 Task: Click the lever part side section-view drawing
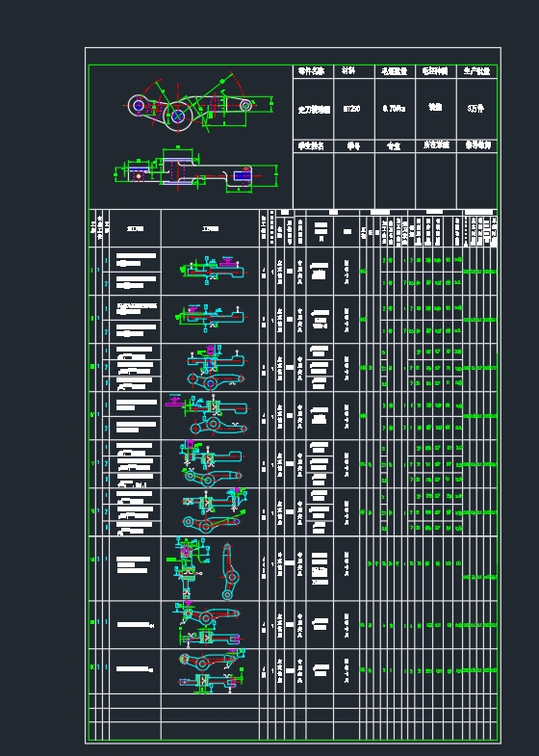click(x=196, y=169)
